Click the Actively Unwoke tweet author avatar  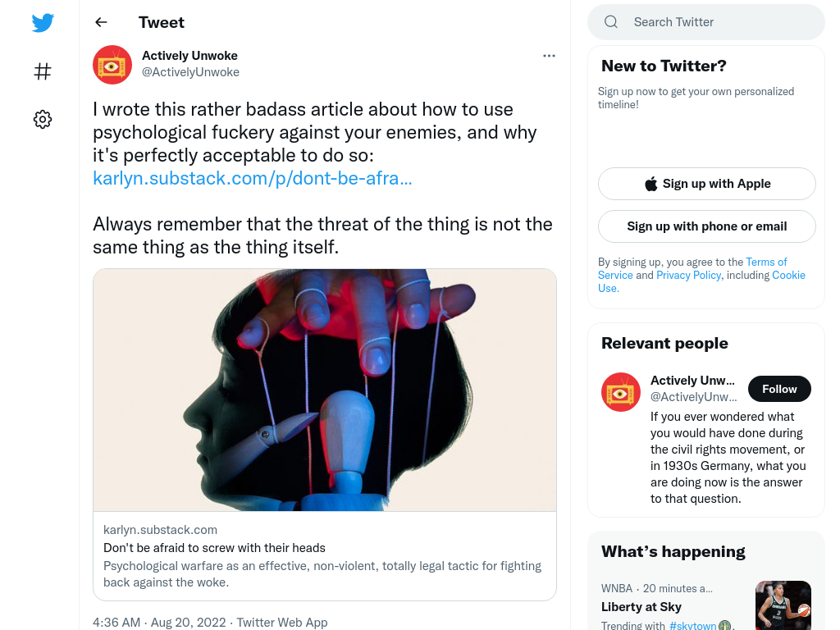tap(112, 64)
